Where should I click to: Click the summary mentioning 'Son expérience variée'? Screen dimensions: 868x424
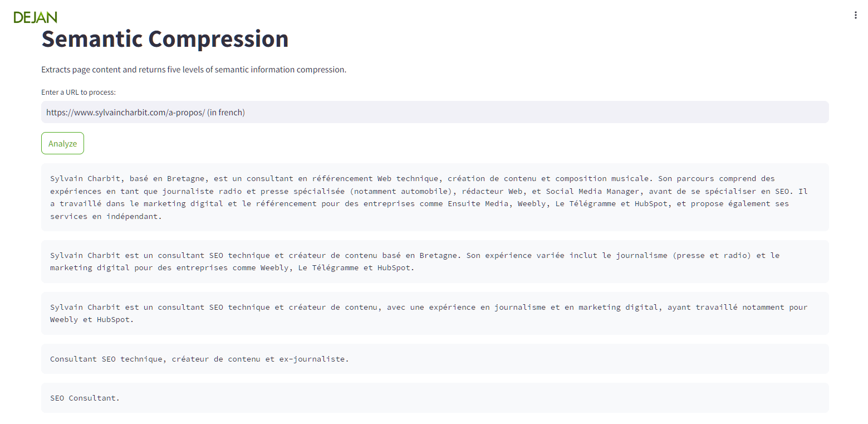(x=435, y=261)
